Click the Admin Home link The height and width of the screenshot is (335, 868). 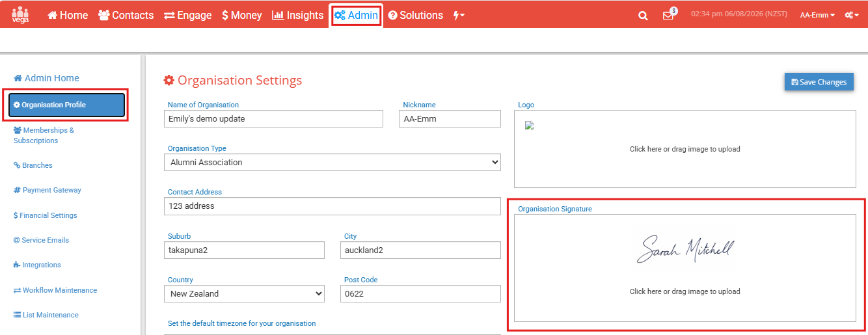click(46, 78)
